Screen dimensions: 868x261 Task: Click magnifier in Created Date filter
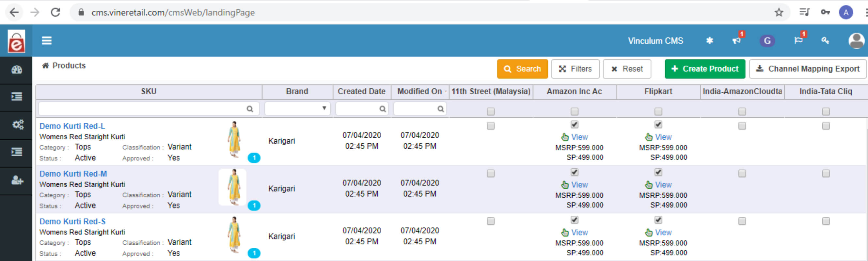click(x=383, y=109)
